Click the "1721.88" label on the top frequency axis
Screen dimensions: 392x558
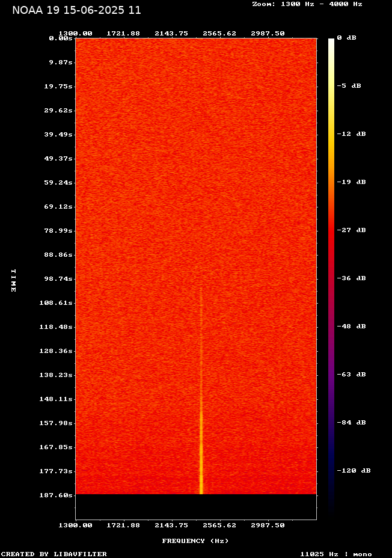[x=123, y=33]
